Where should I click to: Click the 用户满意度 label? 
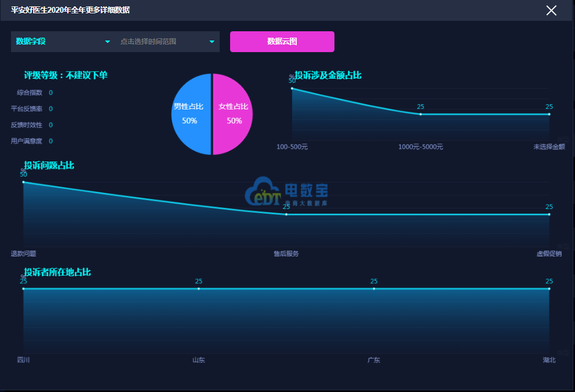(x=27, y=141)
